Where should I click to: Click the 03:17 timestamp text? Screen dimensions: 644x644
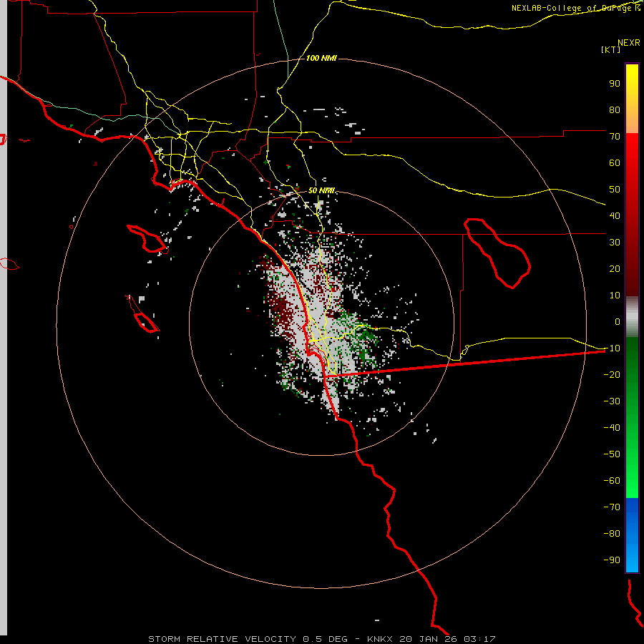[x=479, y=639]
